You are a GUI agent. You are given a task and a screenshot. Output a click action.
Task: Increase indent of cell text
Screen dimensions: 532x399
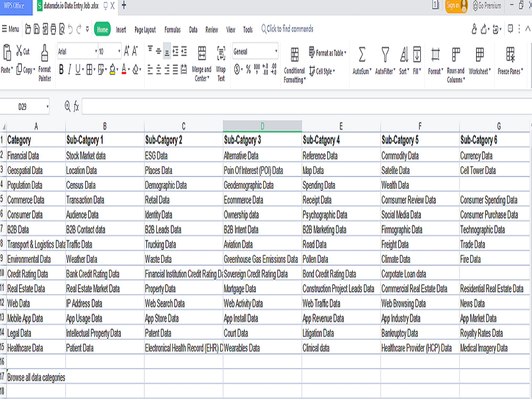click(x=184, y=51)
